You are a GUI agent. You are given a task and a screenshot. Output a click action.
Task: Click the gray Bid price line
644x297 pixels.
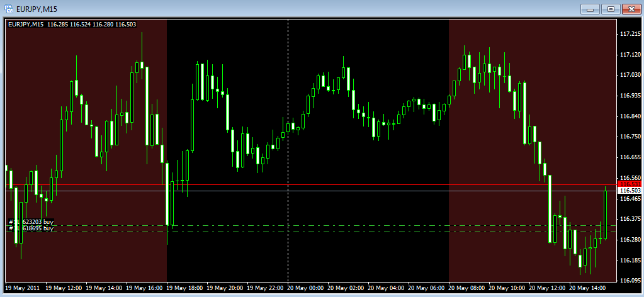pyautogui.click(x=311, y=191)
